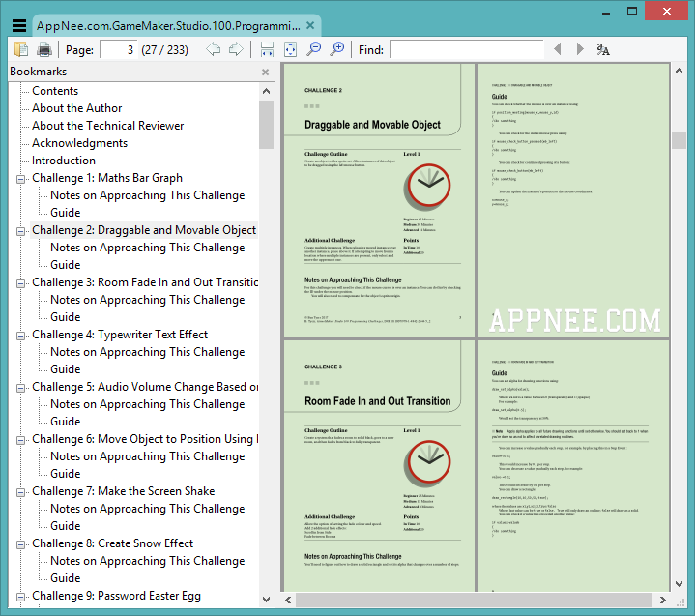This screenshot has width=695, height=616.
Task: Select Challenge 4: Typewriter Text Effect
Action: tap(120, 335)
